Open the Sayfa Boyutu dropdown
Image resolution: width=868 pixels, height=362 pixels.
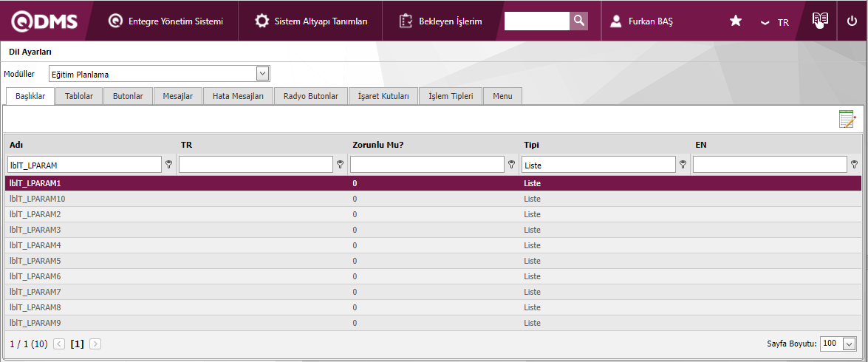click(x=849, y=344)
